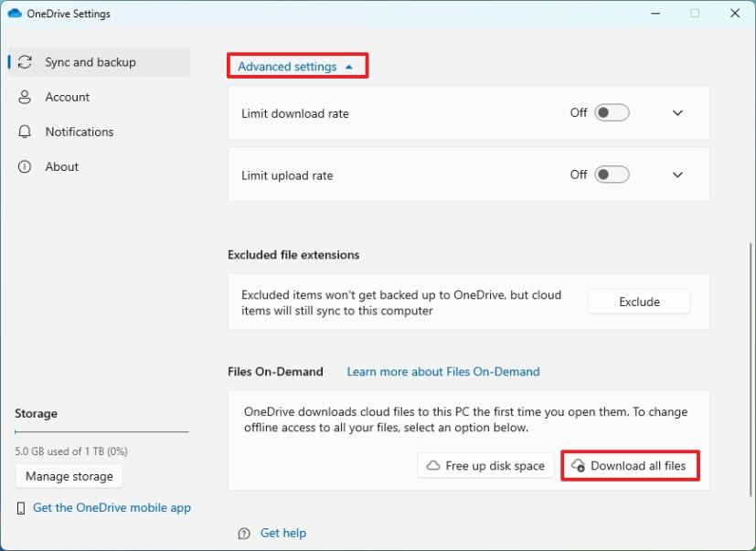
Task: Click the OneDrive cloud icon in titlebar
Action: coord(13,13)
